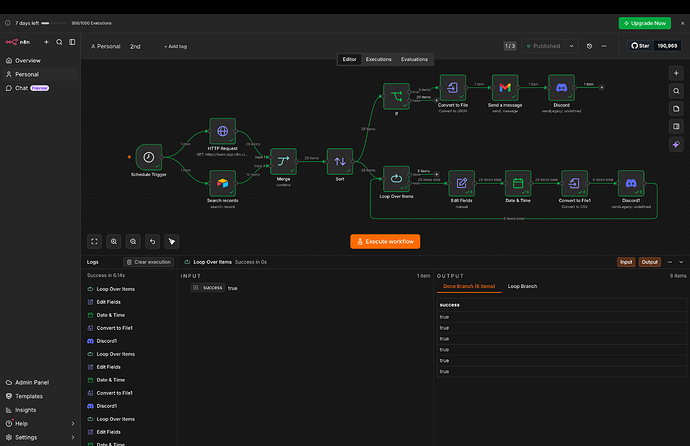This screenshot has height=446, width=690.
Task: Click the Personal breadcrumb
Action: 105,47
